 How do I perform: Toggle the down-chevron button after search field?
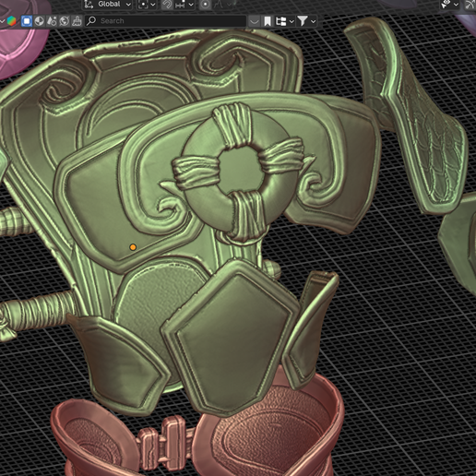coord(254,21)
